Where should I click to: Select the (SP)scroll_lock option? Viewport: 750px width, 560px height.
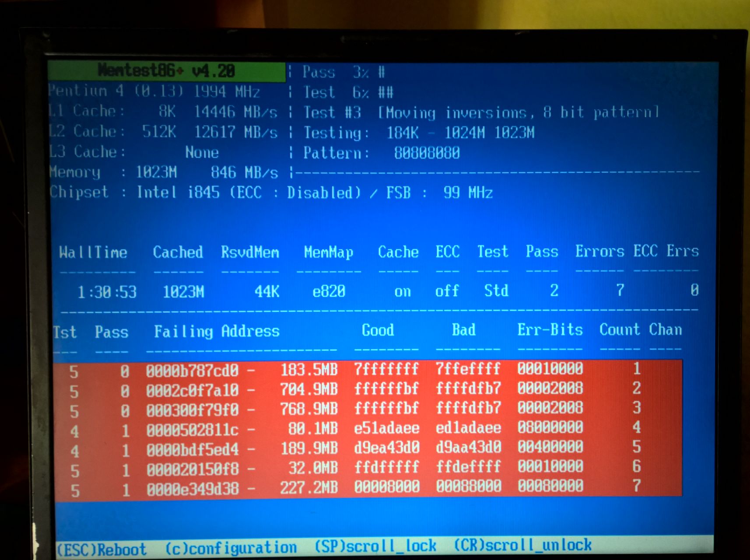point(375,546)
